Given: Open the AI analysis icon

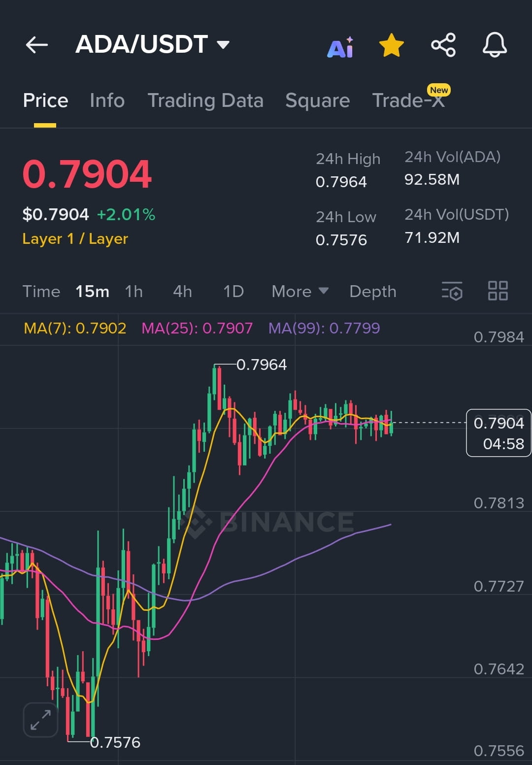Looking at the screenshot, I should click(341, 47).
